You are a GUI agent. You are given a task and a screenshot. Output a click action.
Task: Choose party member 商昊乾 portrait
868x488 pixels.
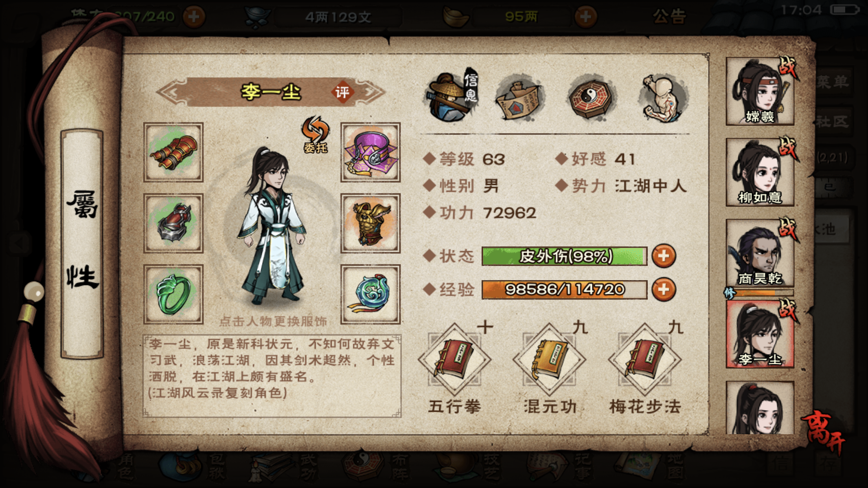click(759, 253)
